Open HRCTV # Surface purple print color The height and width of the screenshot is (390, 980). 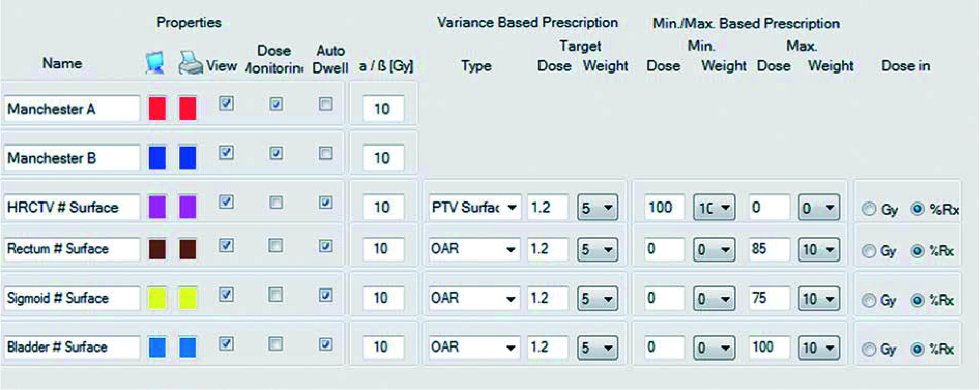coord(188,207)
